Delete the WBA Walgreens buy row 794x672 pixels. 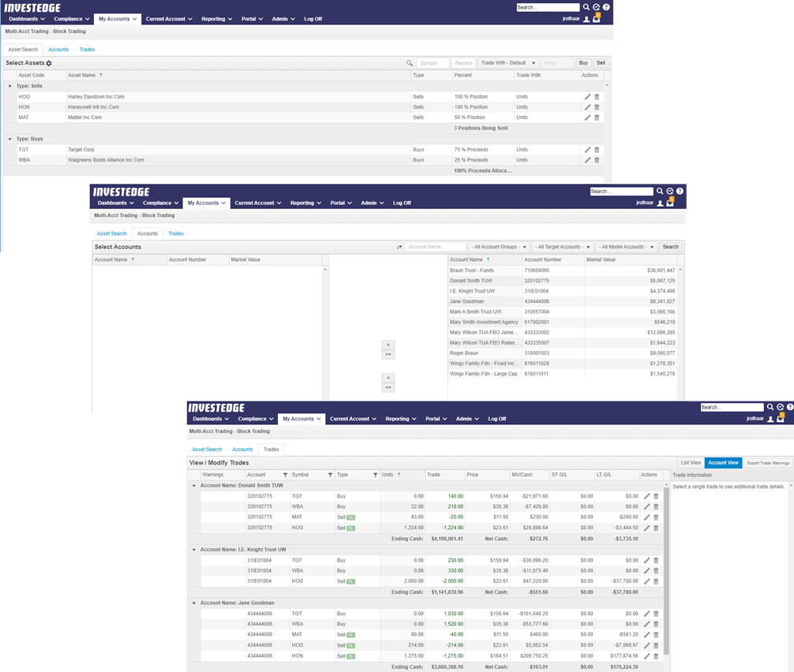pyautogui.click(x=597, y=160)
